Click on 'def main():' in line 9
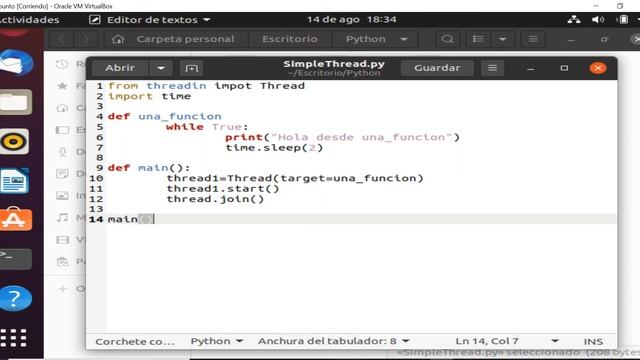Viewport: 640px width, 360px height. [x=149, y=168]
